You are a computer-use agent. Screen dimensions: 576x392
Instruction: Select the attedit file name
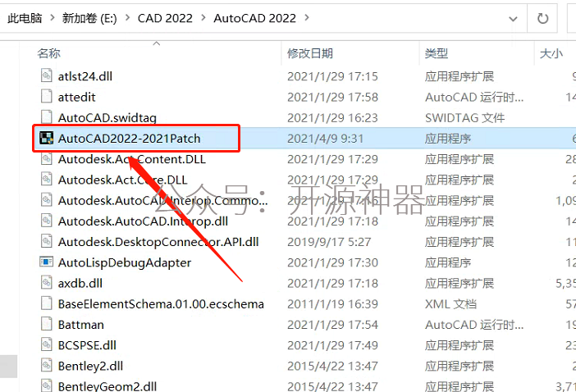tap(77, 97)
